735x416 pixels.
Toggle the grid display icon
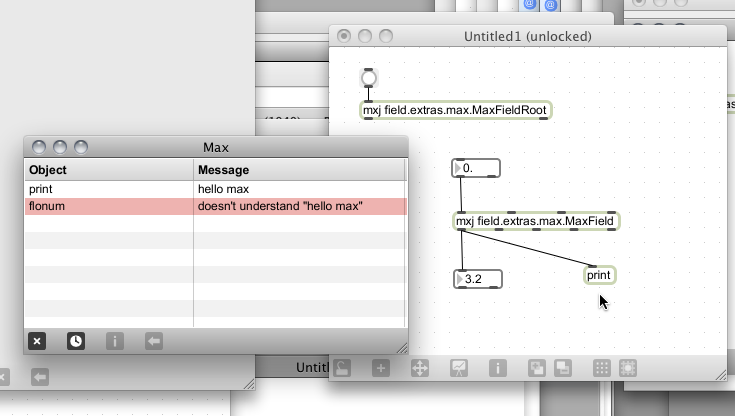coord(602,368)
